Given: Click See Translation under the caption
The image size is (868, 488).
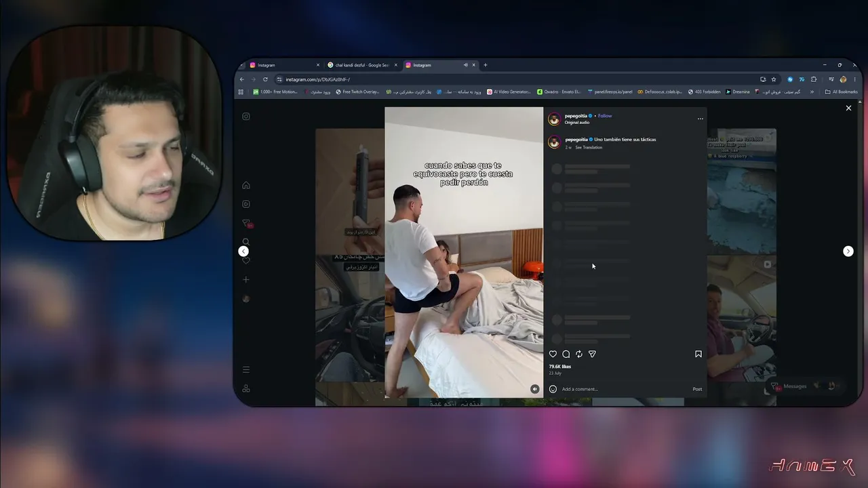Looking at the screenshot, I should coord(589,147).
